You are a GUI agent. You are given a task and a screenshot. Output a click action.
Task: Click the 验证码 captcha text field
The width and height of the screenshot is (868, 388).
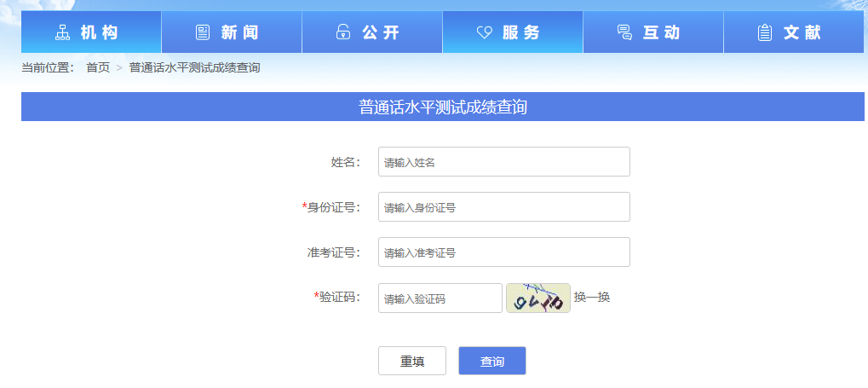coord(440,298)
